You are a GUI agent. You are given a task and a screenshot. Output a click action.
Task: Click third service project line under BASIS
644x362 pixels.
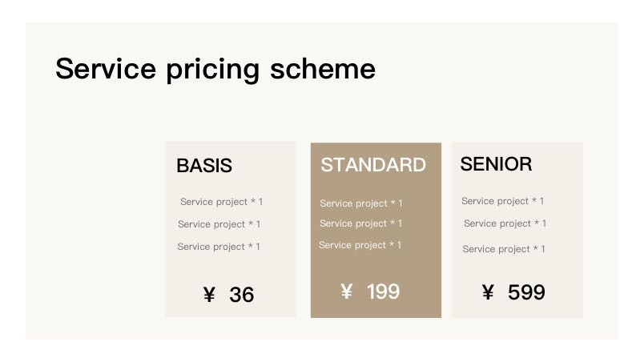pyautogui.click(x=218, y=247)
